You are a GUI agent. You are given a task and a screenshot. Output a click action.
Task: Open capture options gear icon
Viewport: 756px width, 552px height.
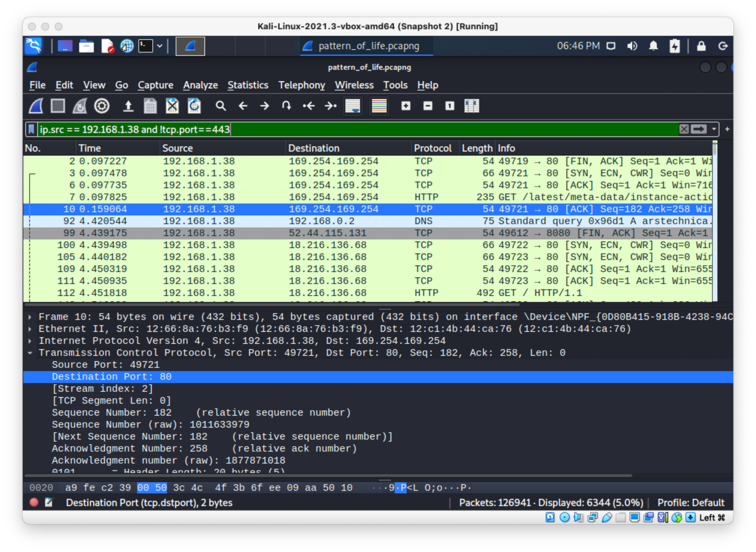(x=102, y=106)
